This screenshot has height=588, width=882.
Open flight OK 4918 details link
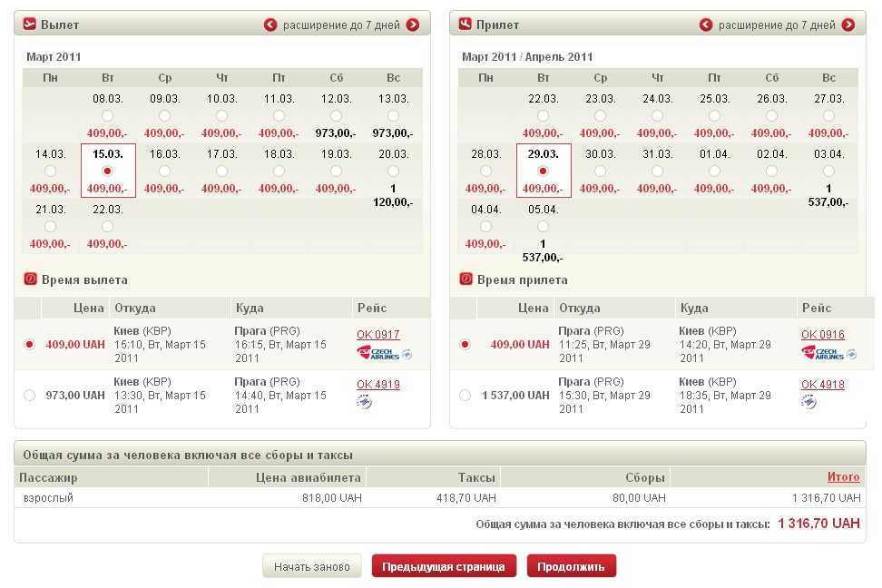822,385
